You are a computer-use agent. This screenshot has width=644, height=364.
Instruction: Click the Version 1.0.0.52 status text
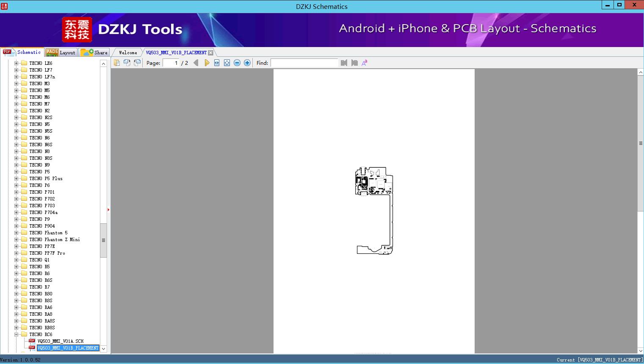pos(20,360)
